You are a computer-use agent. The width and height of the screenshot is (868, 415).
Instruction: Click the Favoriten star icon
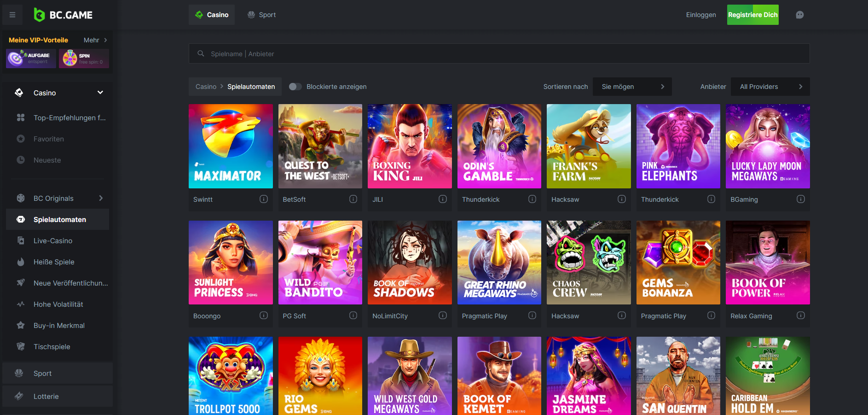[21, 139]
